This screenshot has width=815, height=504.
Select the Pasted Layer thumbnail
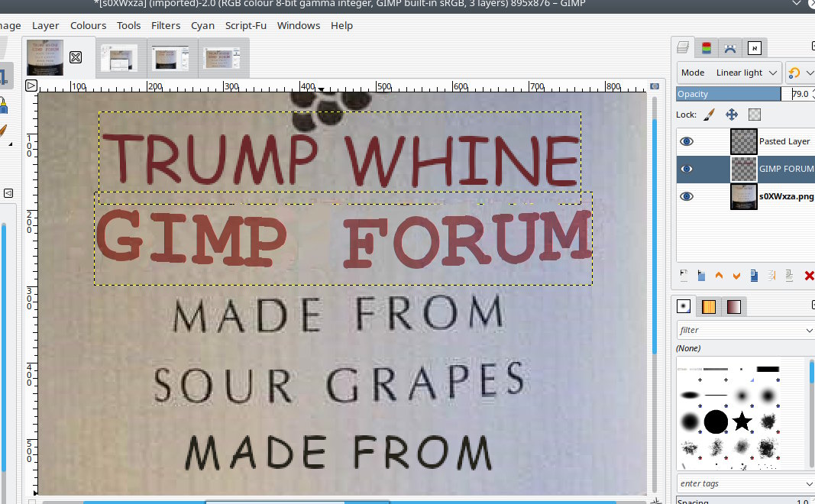click(x=744, y=141)
